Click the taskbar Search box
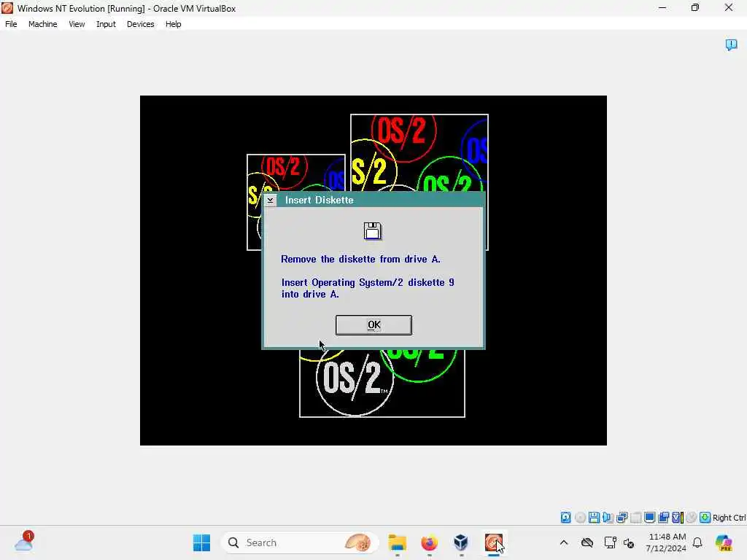The height and width of the screenshot is (560, 747). (x=300, y=542)
